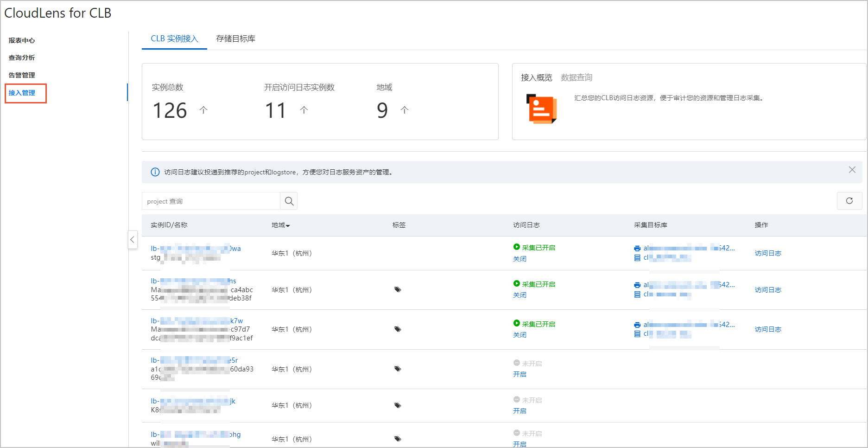868x448 pixels.
Task: Click logstore icon in k7w row
Action: coord(637,334)
